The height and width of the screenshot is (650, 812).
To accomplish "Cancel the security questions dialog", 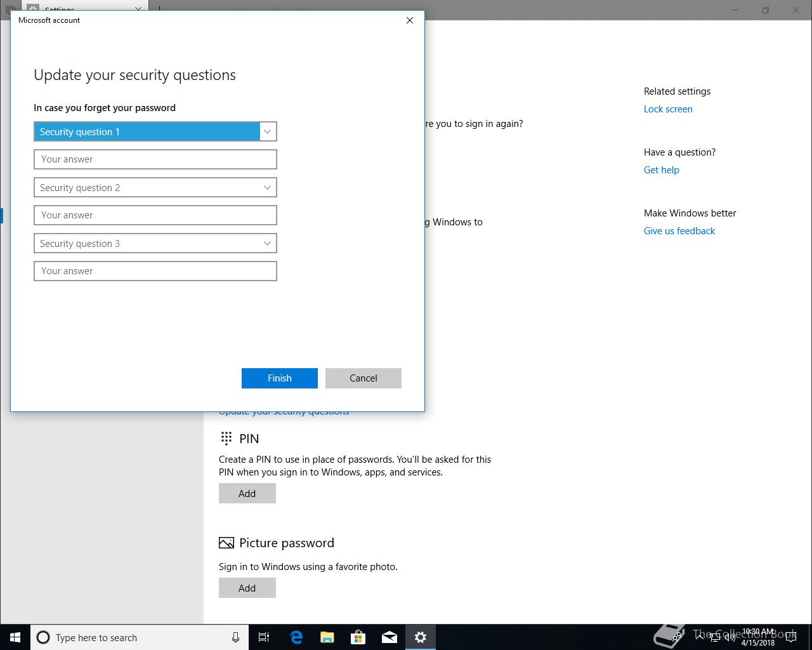I will (x=363, y=378).
